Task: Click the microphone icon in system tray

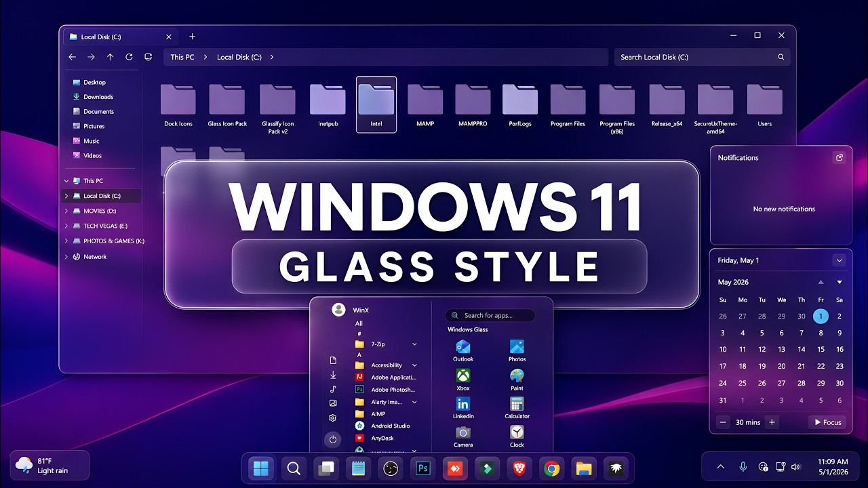Action: tap(743, 466)
